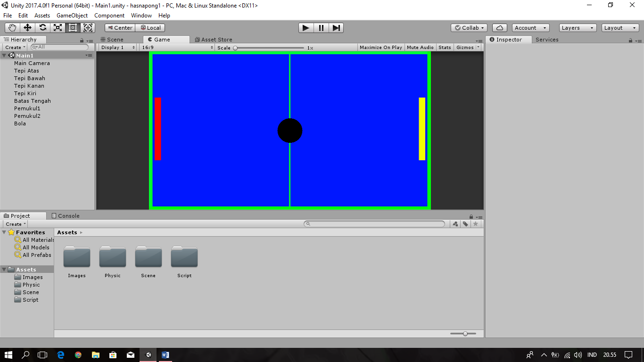Click the Search by Type icon
The width and height of the screenshot is (644, 362).
[455, 224]
